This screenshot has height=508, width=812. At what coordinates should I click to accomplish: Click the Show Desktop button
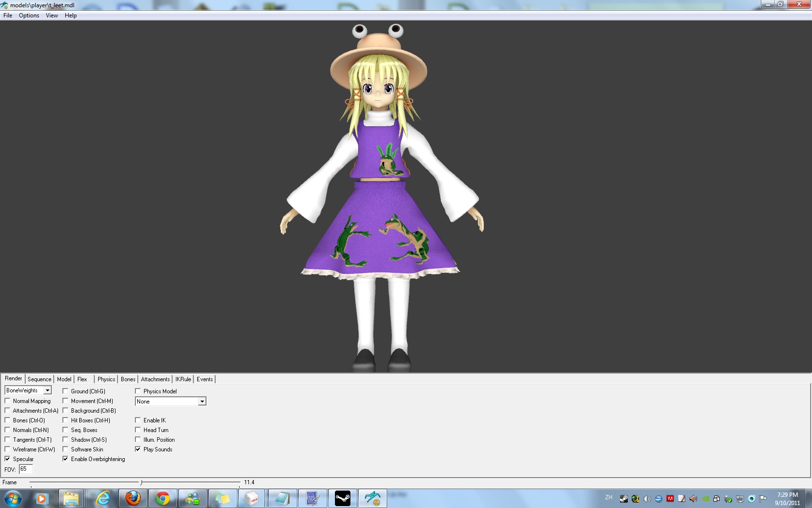808,498
